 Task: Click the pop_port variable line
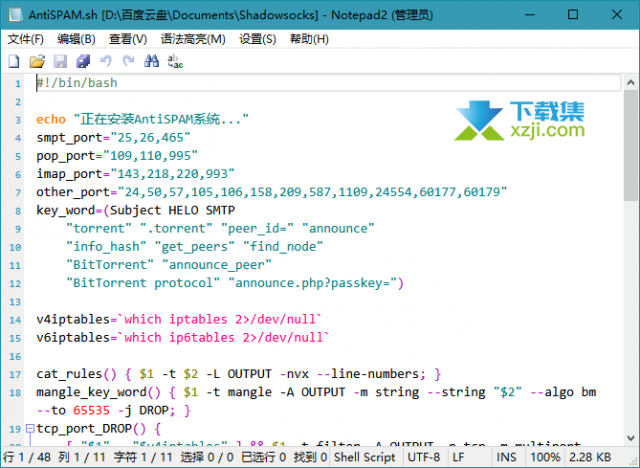tap(117, 156)
